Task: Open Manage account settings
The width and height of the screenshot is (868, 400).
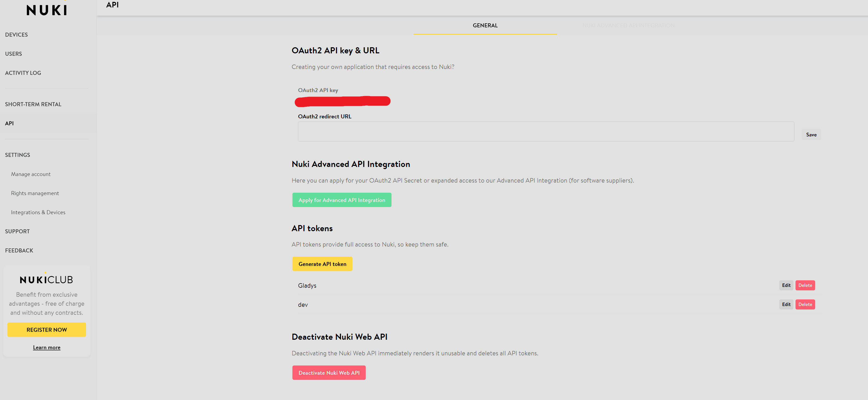Action: click(x=31, y=174)
